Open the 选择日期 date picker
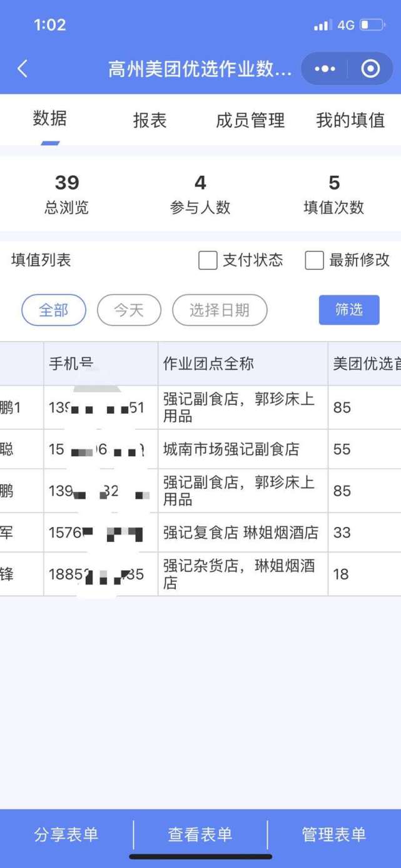401x868 pixels. [220, 310]
